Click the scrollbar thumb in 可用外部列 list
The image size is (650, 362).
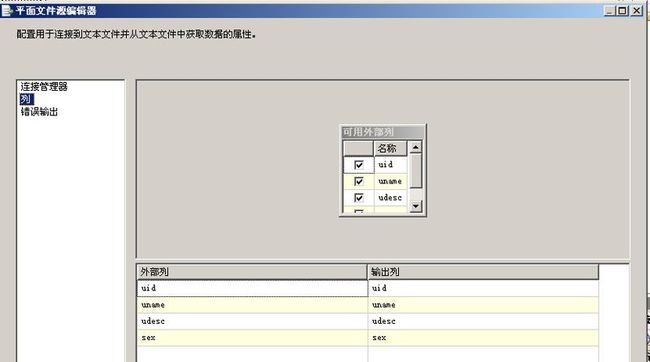click(415, 171)
